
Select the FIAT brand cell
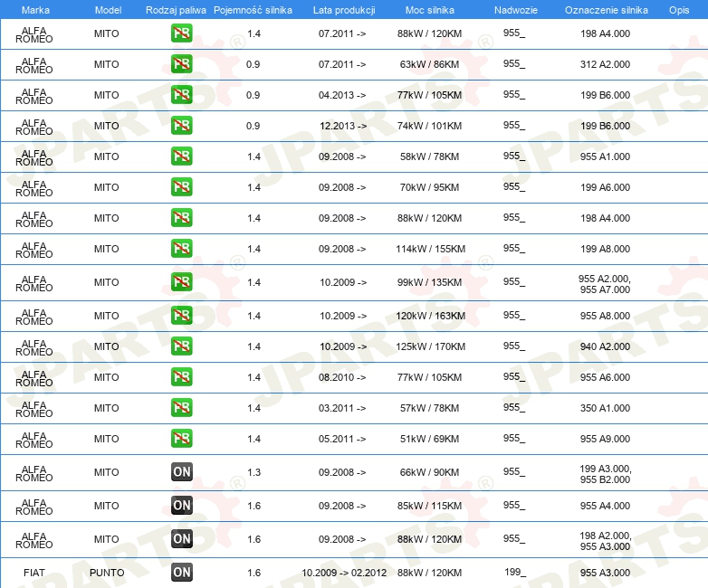(x=34, y=573)
